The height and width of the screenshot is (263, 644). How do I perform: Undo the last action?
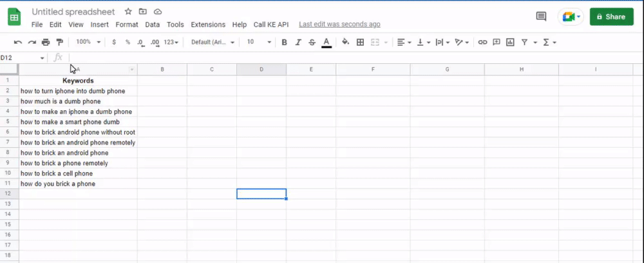click(x=18, y=43)
